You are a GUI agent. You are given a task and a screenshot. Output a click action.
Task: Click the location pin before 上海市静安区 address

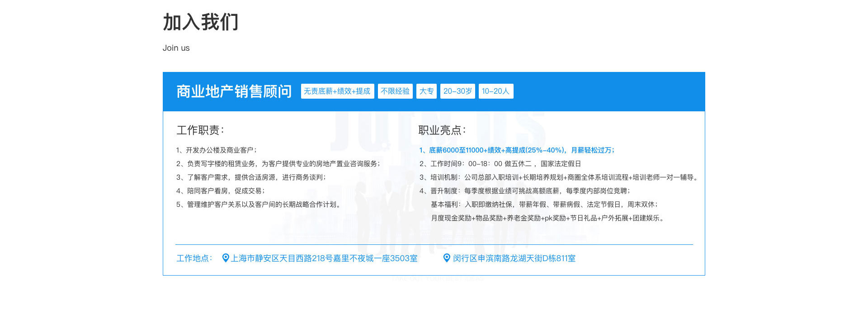(x=226, y=258)
